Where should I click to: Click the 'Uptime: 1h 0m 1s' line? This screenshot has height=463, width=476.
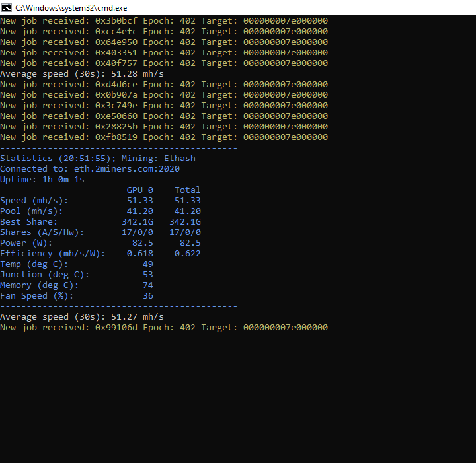point(42,180)
